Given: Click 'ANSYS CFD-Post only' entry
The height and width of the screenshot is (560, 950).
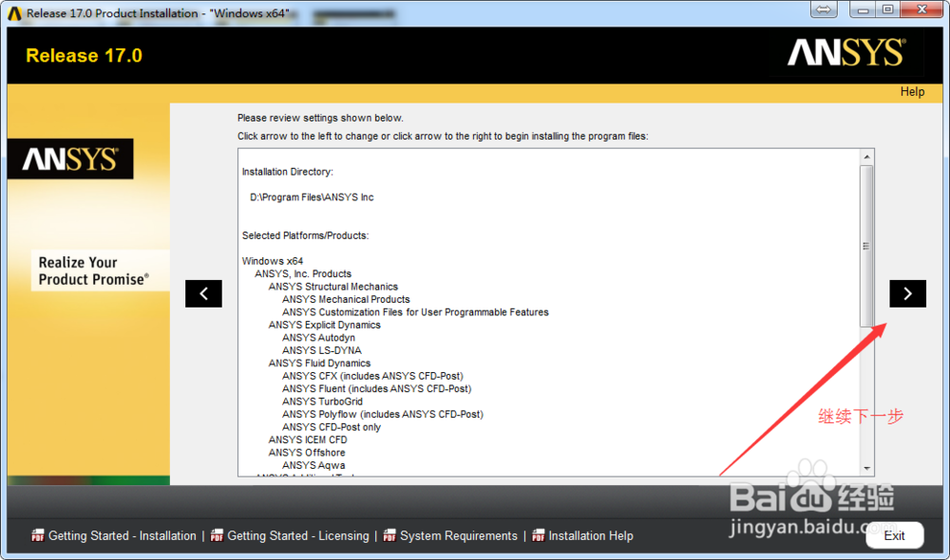Looking at the screenshot, I should 331,427.
